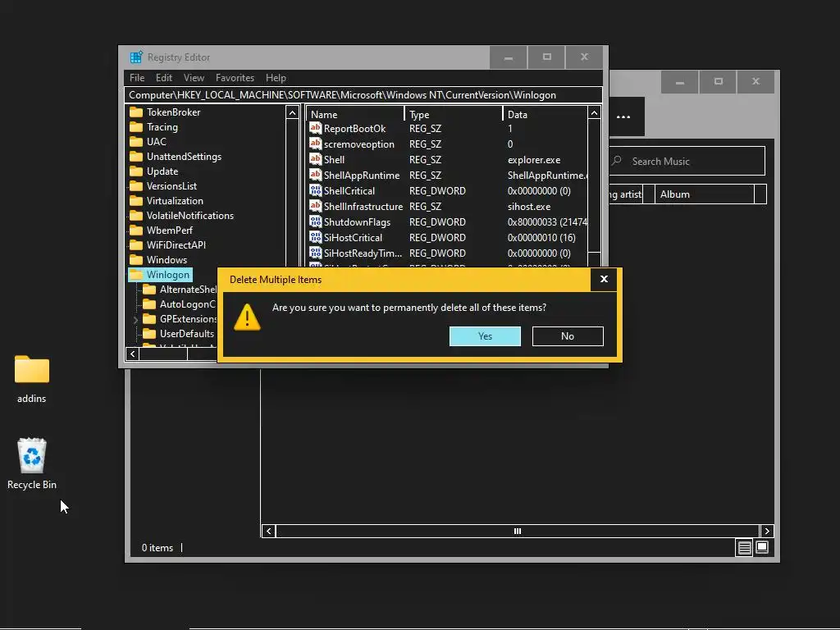The image size is (840, 630).
Task: Open the Favorites menu in Registry Editor
Action: pyautogui.click(x=235, y=78)
